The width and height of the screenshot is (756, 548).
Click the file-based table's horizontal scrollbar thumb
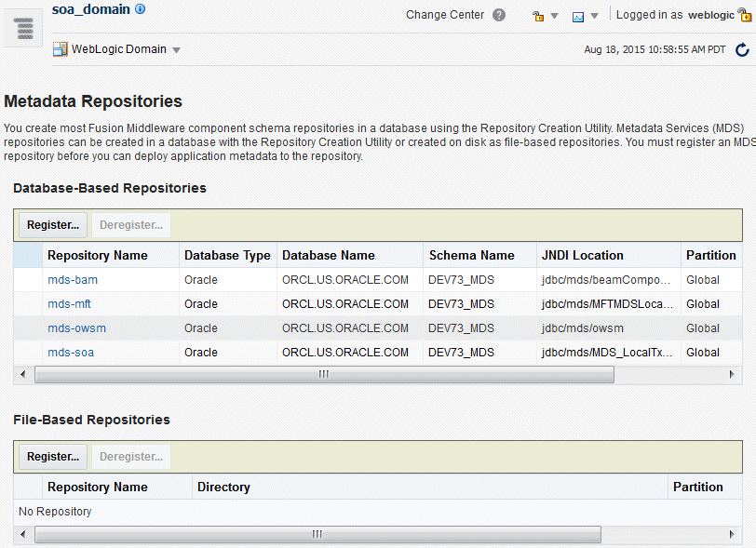(317, 534)
